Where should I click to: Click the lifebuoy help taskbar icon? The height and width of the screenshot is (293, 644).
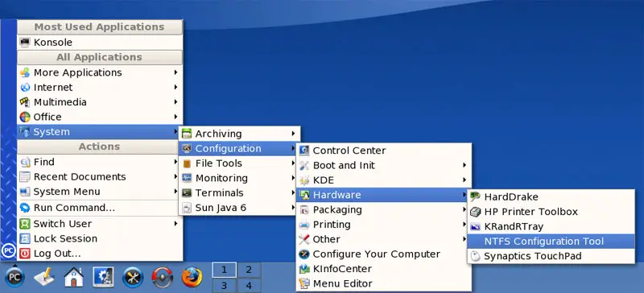(163, 278)
